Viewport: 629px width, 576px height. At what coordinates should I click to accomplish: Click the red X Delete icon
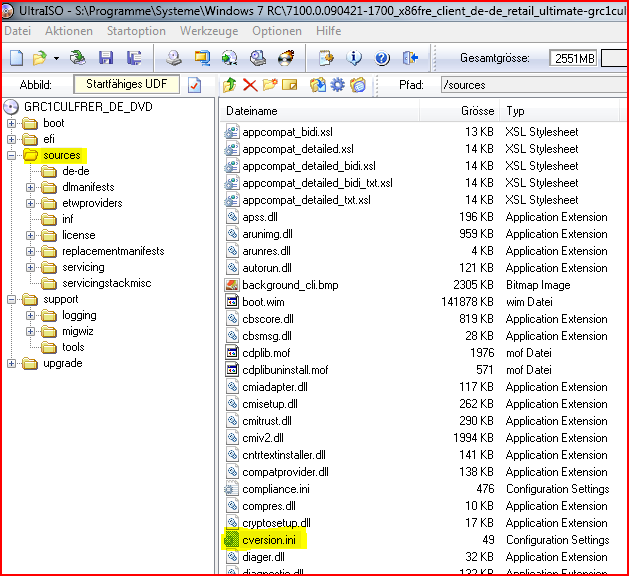pos(250,85)
